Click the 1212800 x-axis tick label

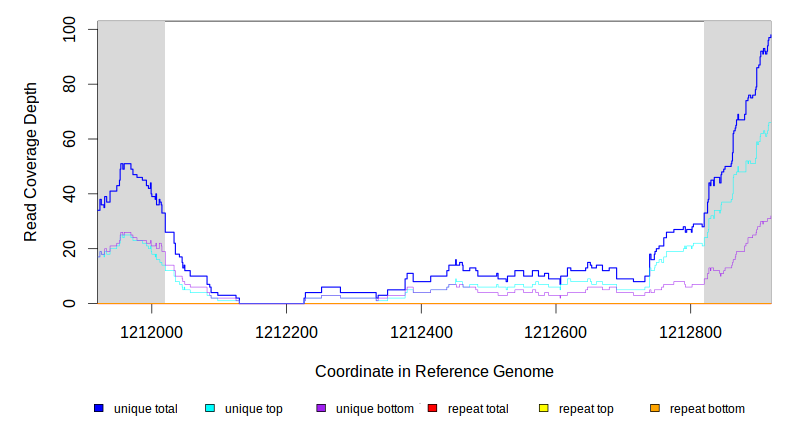tap(690, 331)
